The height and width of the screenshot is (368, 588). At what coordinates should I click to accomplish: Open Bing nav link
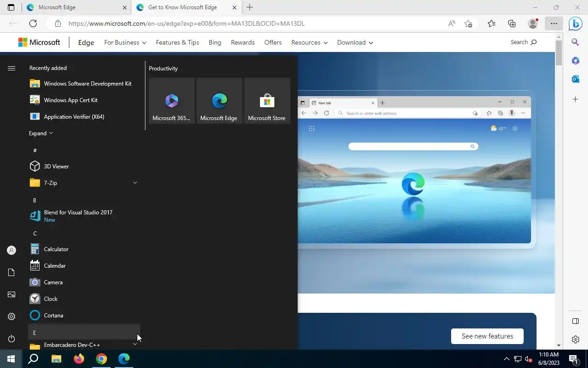[x=215, y=42]
